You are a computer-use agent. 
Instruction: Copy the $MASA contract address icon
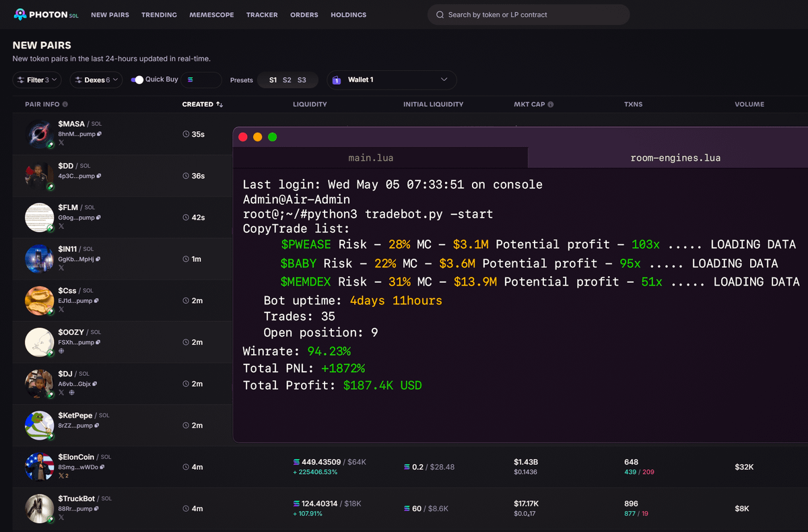click(x=100, y=134)
